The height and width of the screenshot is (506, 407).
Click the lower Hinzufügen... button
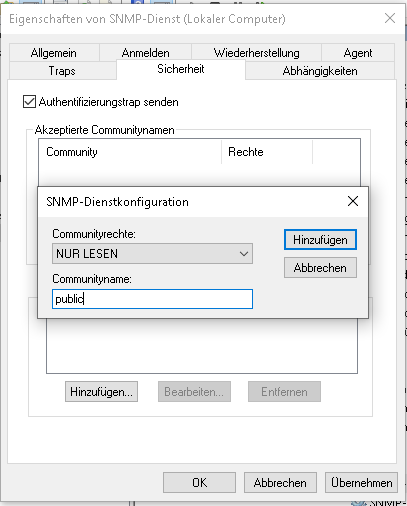(x=101, y=392)
